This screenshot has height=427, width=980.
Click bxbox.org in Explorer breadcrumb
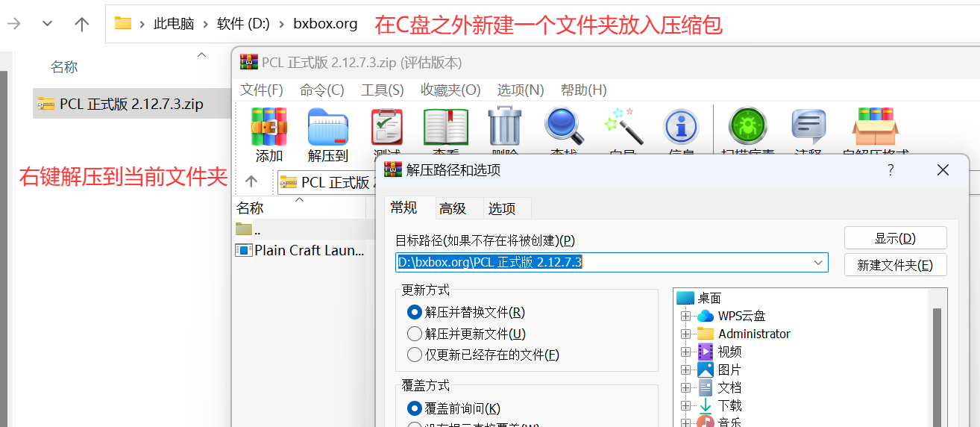coord(325,24)
